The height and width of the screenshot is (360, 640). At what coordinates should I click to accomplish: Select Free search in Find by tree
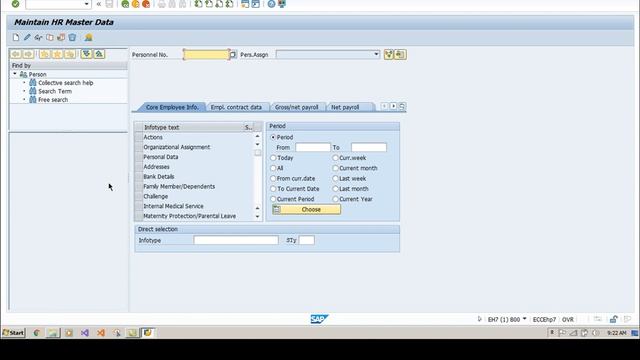point(53,100)
